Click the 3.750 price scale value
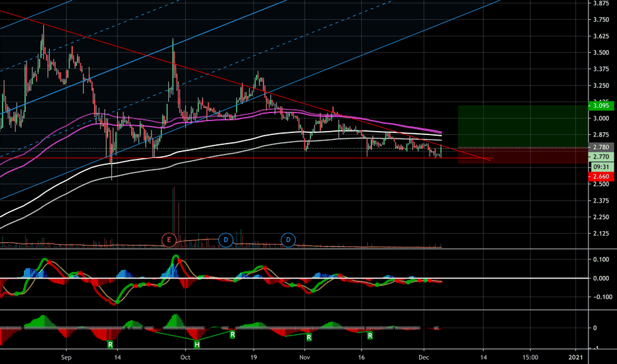Viewport: 617px width, 364px height. click(x=601, y=20)
